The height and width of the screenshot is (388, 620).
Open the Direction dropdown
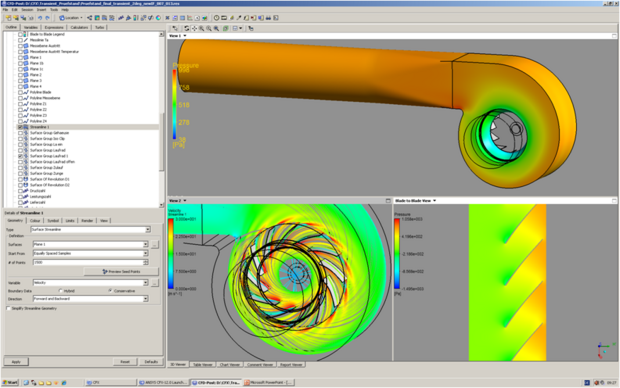146,299
